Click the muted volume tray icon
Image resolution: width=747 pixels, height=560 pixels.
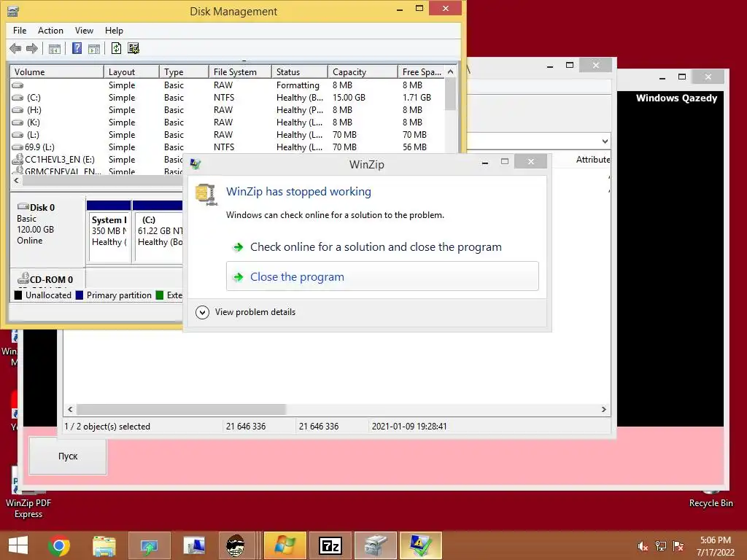[643, 546]
